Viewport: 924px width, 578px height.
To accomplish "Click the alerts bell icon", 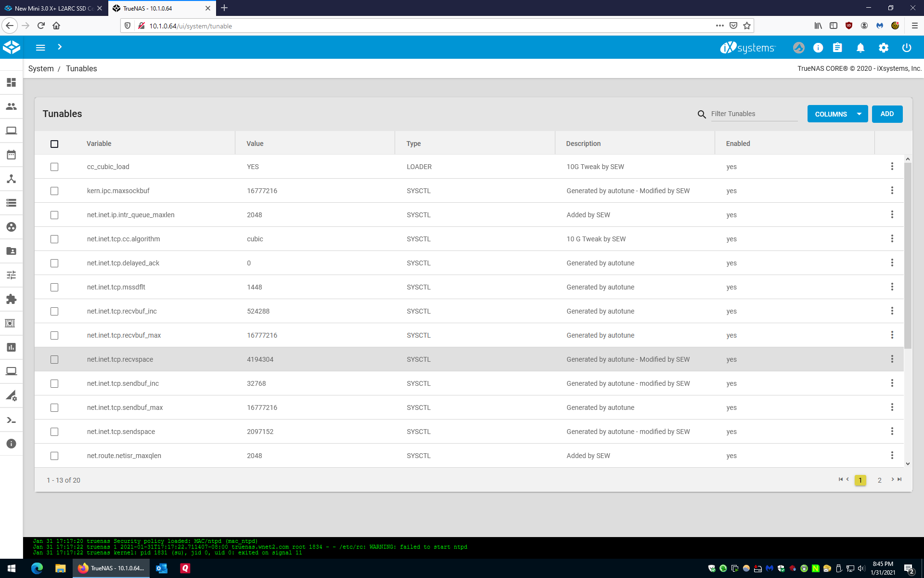I will [x=860, y=48].
